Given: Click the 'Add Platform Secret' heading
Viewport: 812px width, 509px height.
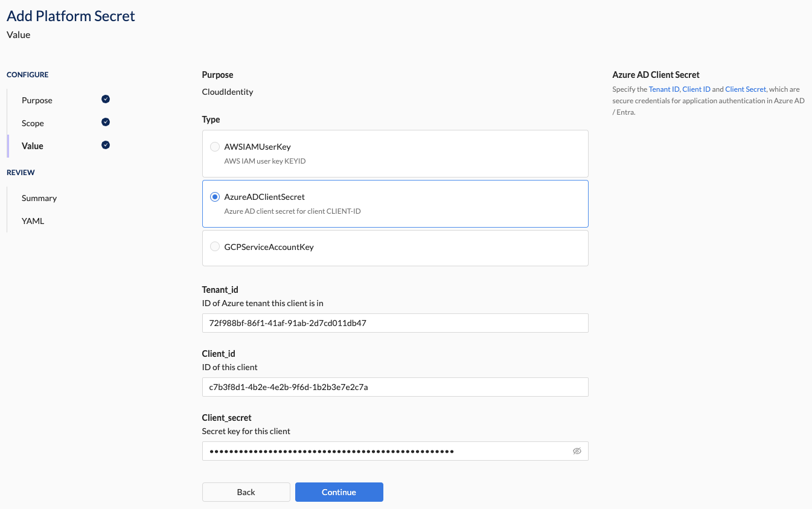Looking at the screenshot, I should (x=71, y=16).
